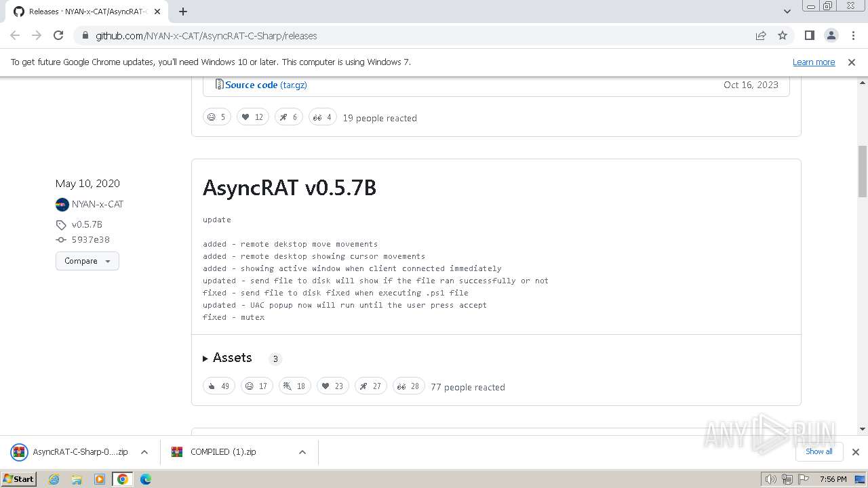Reload the GitHub releases page
This screenshot has height=488, width=868.
point(58,36)
